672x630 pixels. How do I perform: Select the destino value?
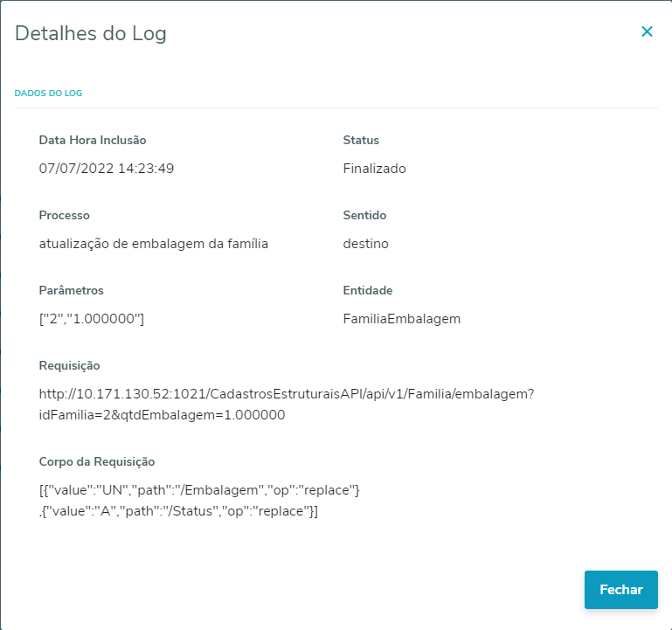click(x=365, y=244)
